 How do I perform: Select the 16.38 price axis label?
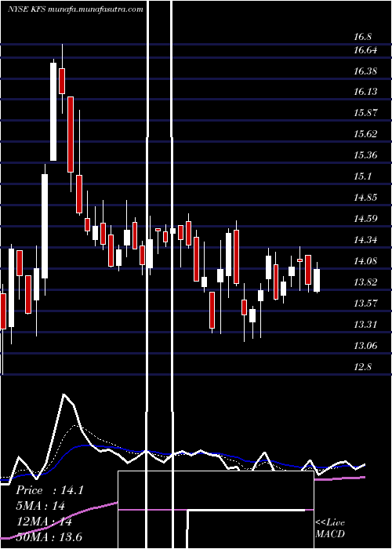(x=365, y=71)
